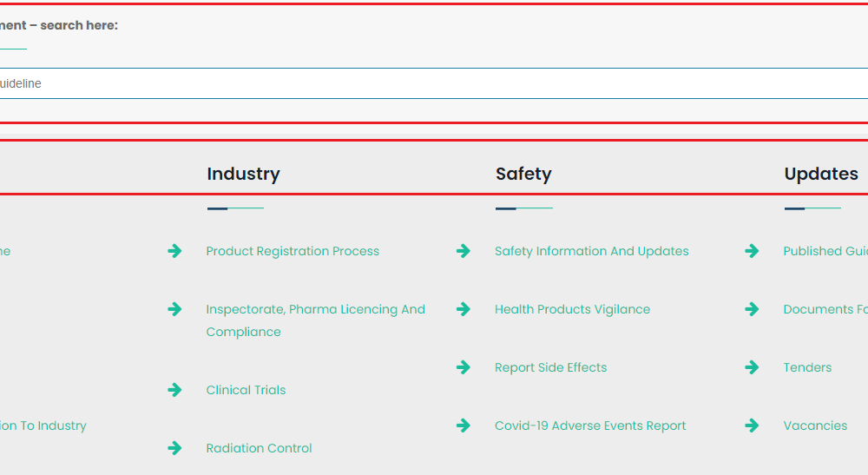Open Inspectorate, Pharma Licencing And Compliance page
Screen dimensions: 868x475
[315, 310]
